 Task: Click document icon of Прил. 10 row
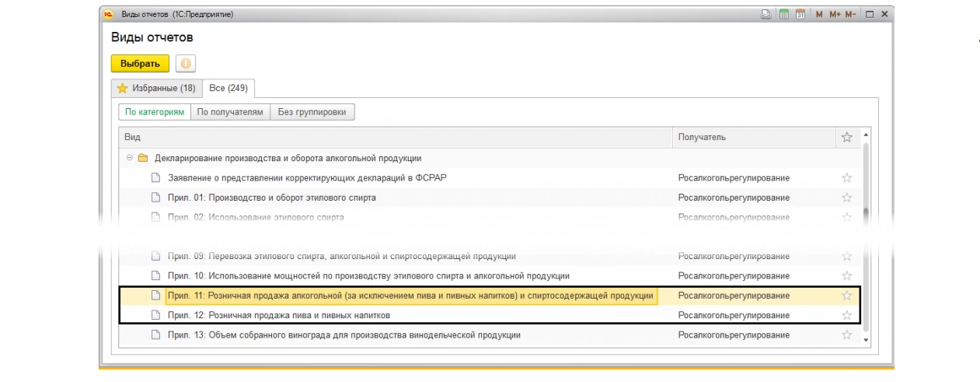155,275
